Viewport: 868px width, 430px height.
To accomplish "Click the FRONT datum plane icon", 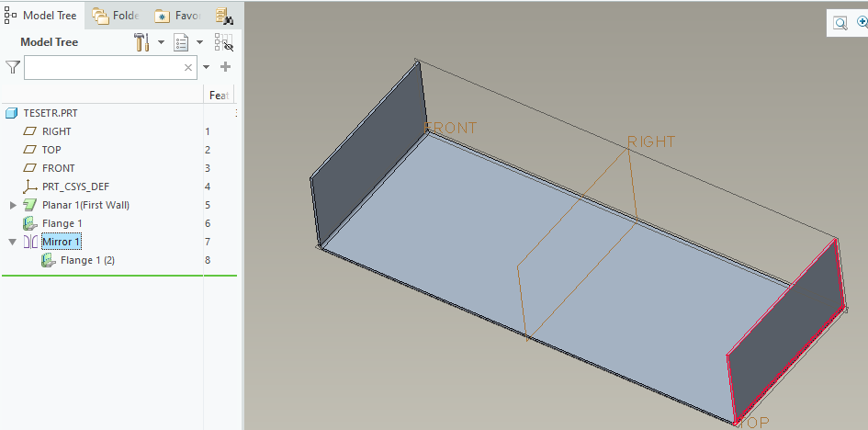I will tap(29, 168).
